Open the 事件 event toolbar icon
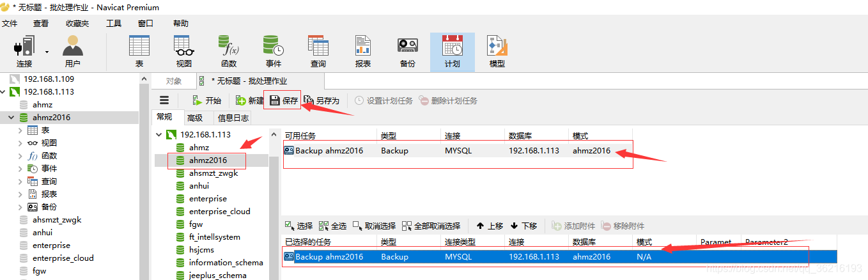Screen dimensions: 868x280 point(274,51)
